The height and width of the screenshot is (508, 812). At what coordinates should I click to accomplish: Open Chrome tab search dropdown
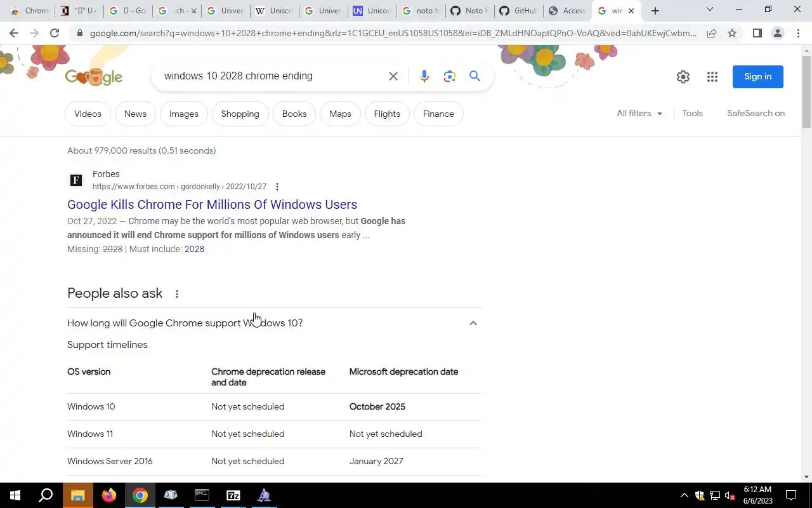click(710, 10)
